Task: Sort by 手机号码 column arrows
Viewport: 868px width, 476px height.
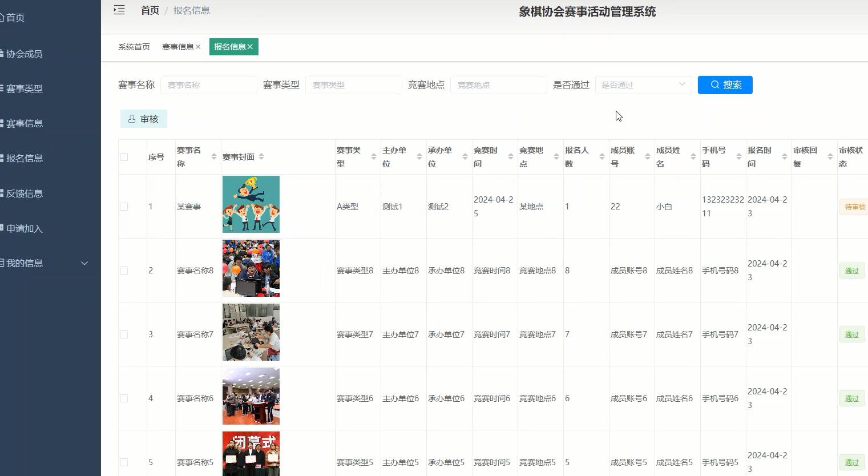Action: (x=739, y=157)
